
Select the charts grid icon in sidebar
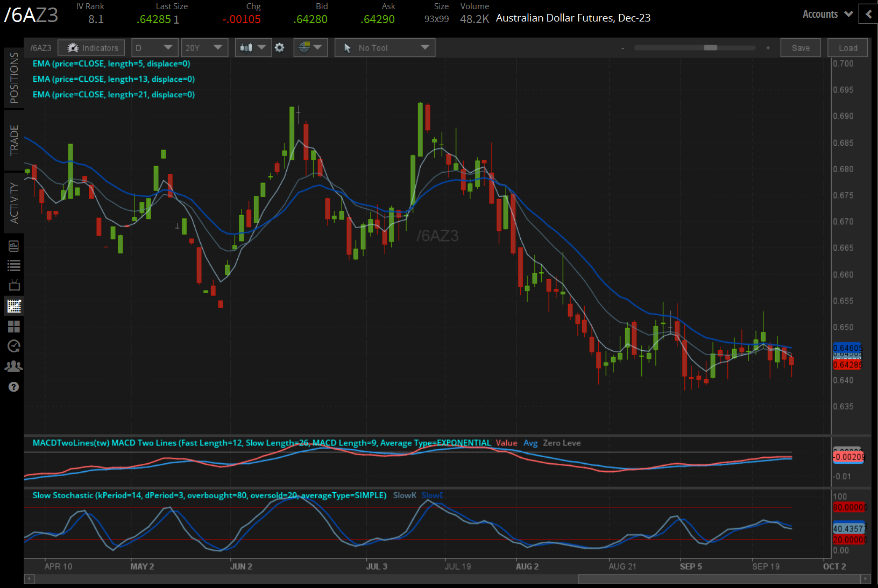pos(14,306)
